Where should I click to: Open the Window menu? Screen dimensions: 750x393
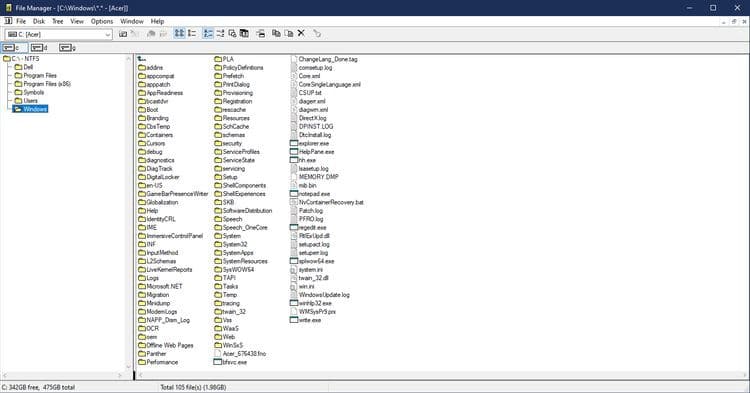tap(132, 21)
